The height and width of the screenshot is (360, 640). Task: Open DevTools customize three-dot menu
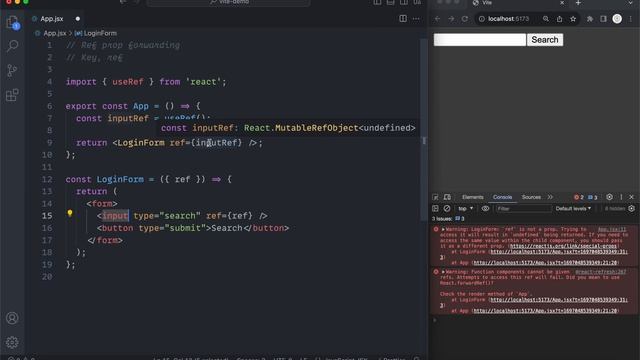click(621, 197)
